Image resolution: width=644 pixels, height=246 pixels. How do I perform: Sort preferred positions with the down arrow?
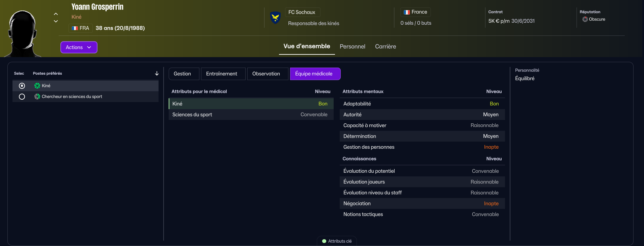[x=157, y=73]
